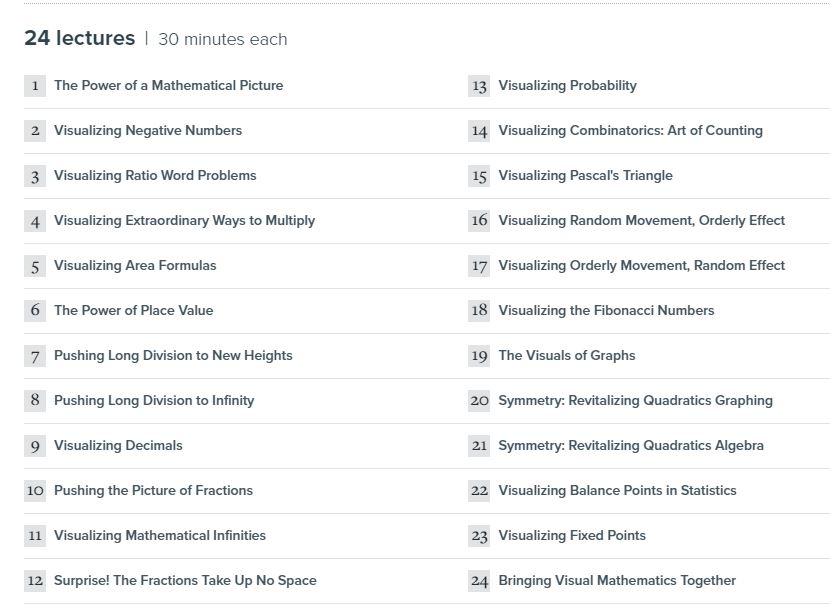Image resolution: width=830 pixels, height=614 pixels.
Task: Select 'Visualizing Decimals' lecture
Action: [118, 446]
